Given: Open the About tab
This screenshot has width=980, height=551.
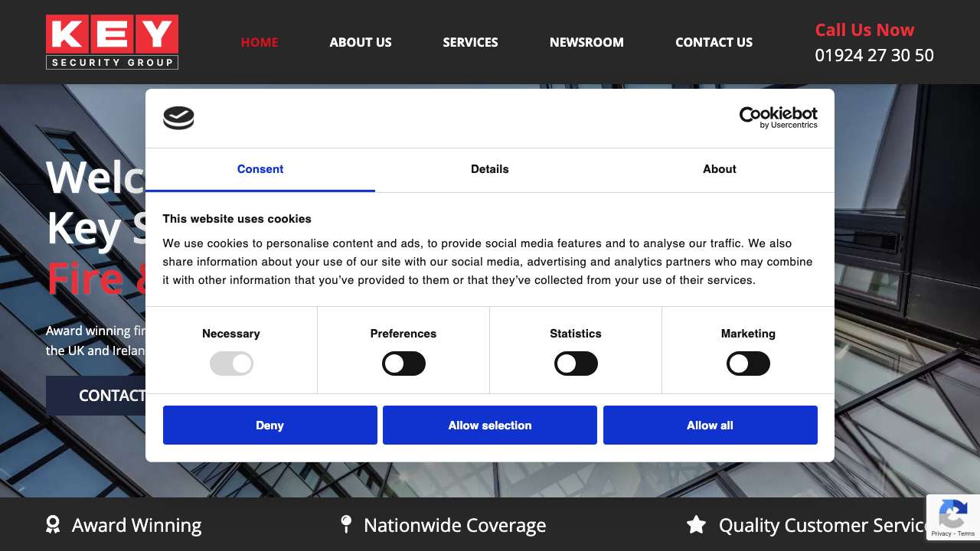Looking at the screenshot, I should click(719, 169).
